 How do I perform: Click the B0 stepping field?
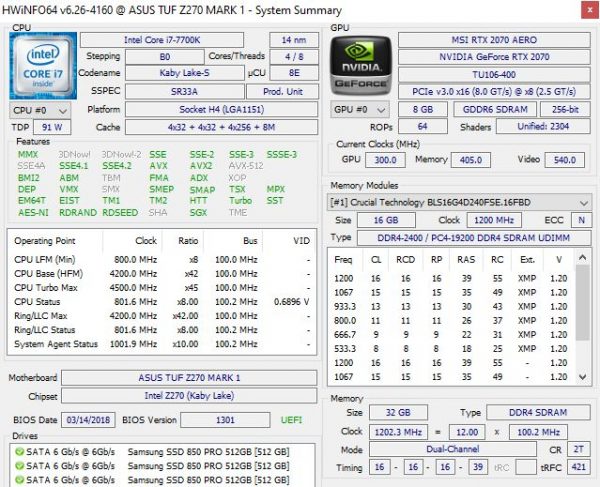(165, 57)
